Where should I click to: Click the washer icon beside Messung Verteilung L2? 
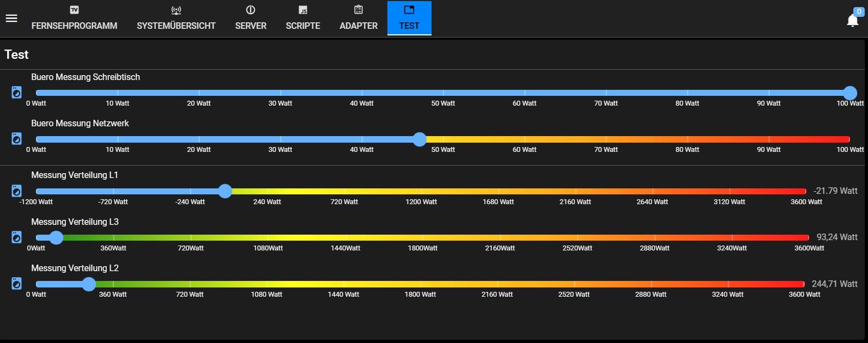click(x=17, y=284)
